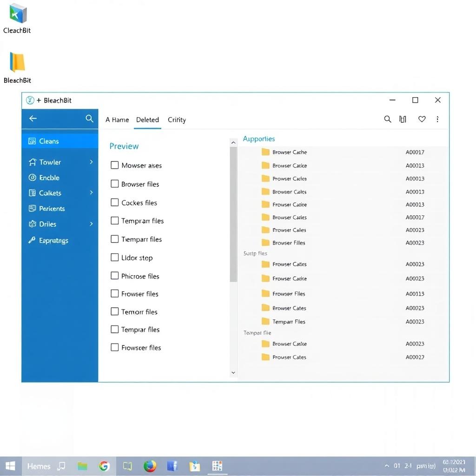Click the toolbar search icon at top right
This screenshot has width=476, height=476.
[387, 119]
